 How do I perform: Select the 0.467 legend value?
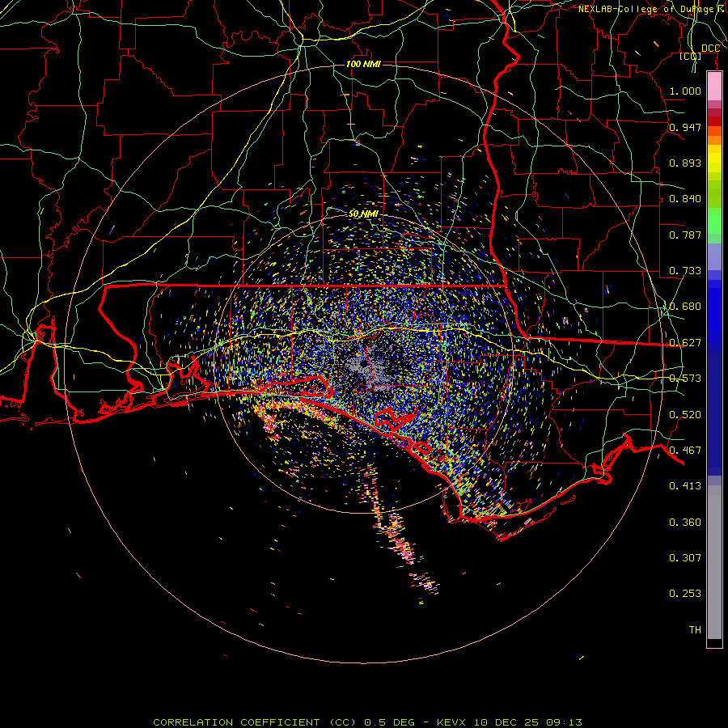point(685,451)
